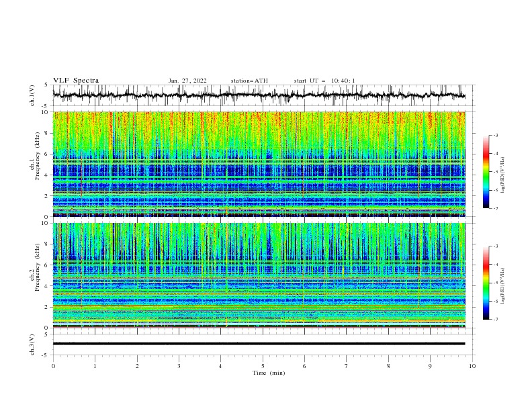Click the ch.1 color scale bar
Viewport: 532px width, 411px height.
[x=486, y=172]
